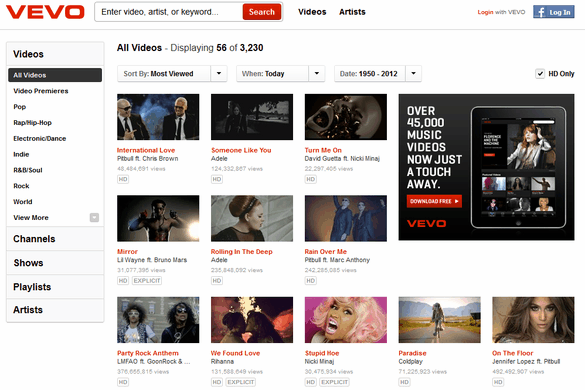The width and height of the screenshot is (585, 390).
Task: Click Login with VEVO link
Action: 501,12
